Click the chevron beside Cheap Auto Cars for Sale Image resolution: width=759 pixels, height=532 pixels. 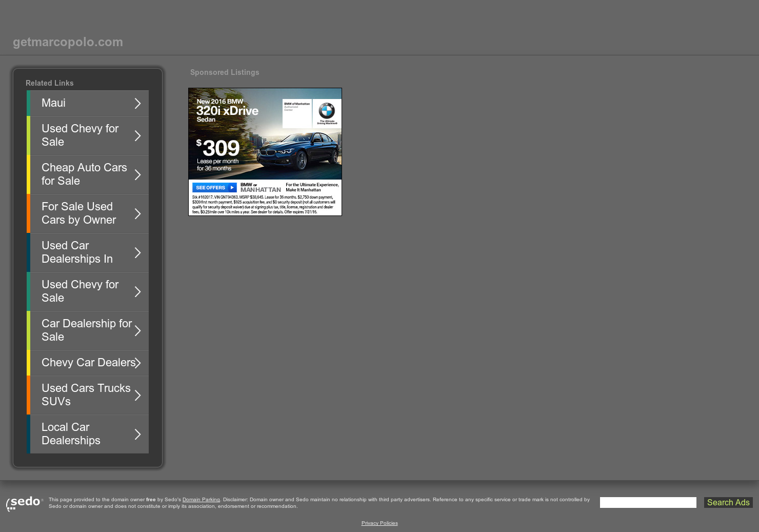pyautogui.click(x=137, y=175)
